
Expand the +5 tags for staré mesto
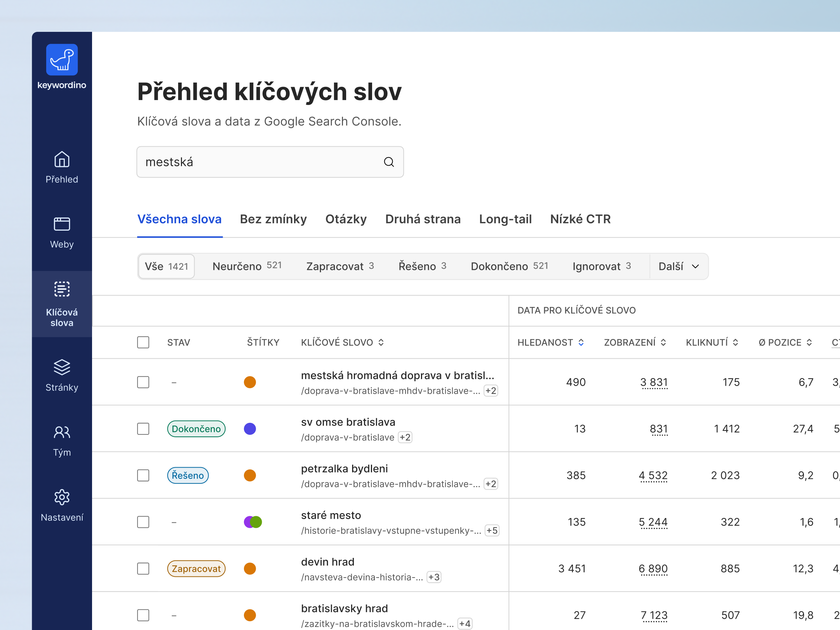pyautogui.click(x=492, y=531)
